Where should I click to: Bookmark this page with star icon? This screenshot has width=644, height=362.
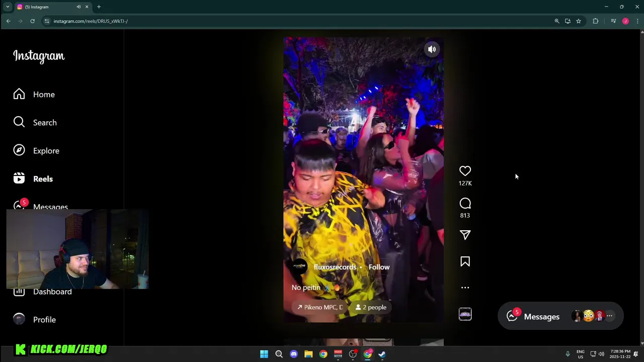pos(579,21)
